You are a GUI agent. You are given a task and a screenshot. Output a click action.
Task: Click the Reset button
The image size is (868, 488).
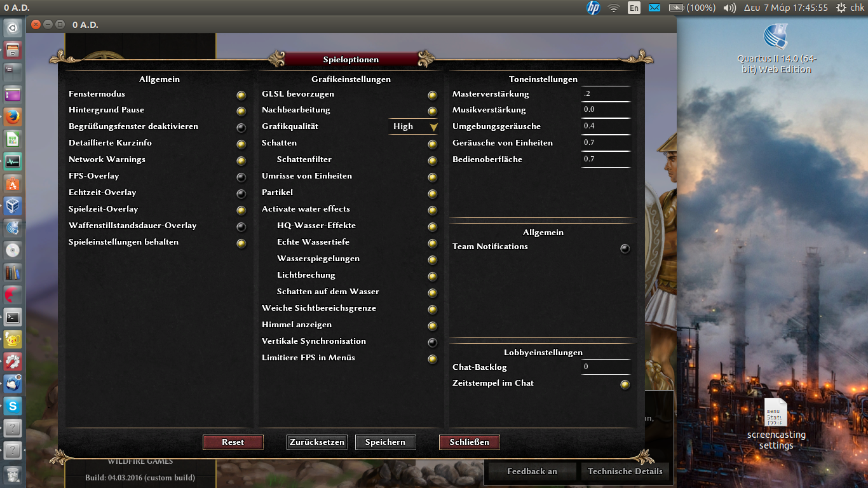tap(233, 442)
